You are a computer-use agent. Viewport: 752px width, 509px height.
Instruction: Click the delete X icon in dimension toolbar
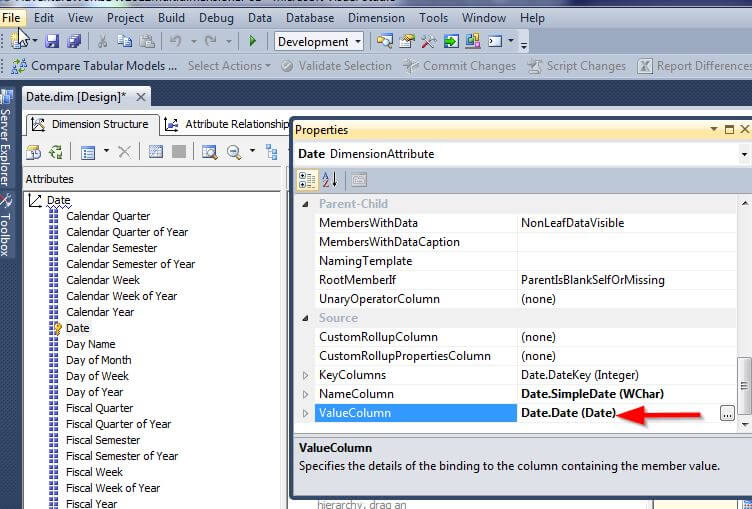[x=124, y=153]
